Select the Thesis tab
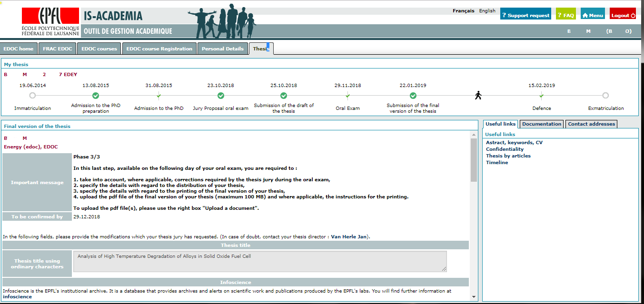This screenshot has height=304, width=644. tap(261, 49)
